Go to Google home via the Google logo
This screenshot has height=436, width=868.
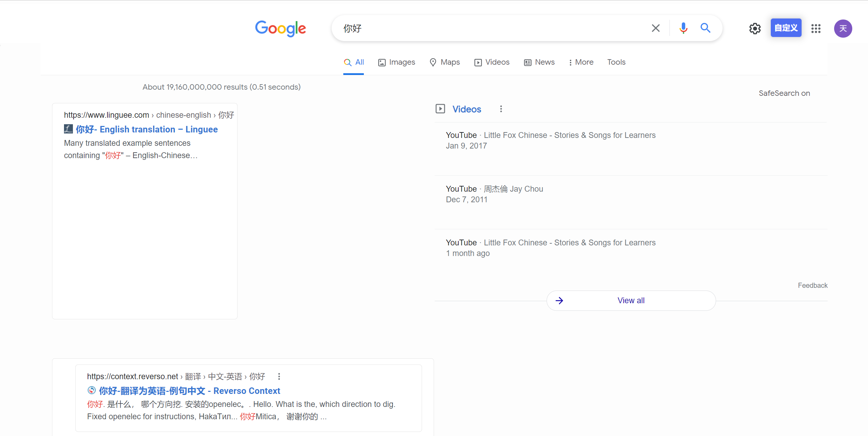pos(280,28)
